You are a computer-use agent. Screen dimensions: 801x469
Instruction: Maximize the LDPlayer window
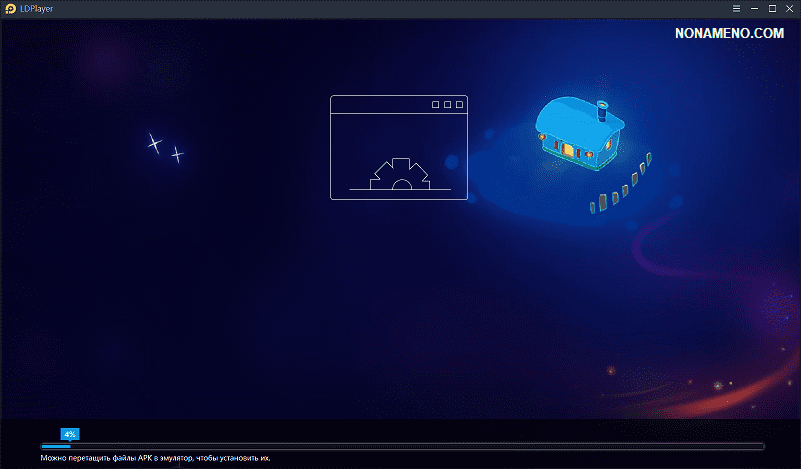point(772,8)
